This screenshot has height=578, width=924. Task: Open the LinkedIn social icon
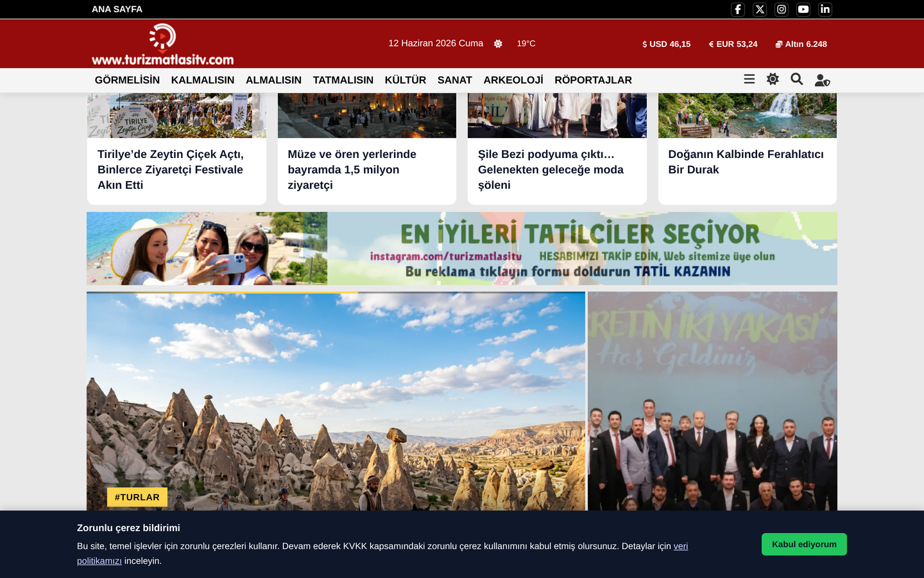[x=825, y=9]
